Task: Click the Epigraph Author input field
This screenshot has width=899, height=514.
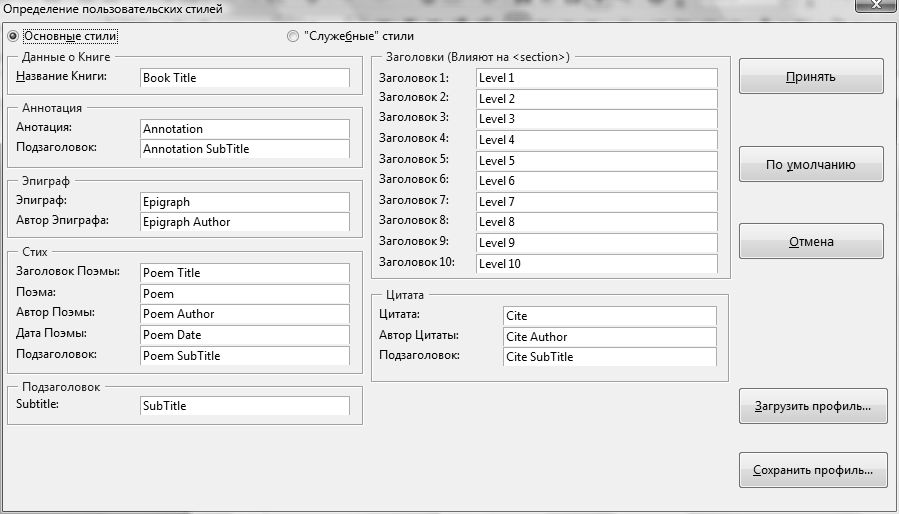Action: click(245, 222)
